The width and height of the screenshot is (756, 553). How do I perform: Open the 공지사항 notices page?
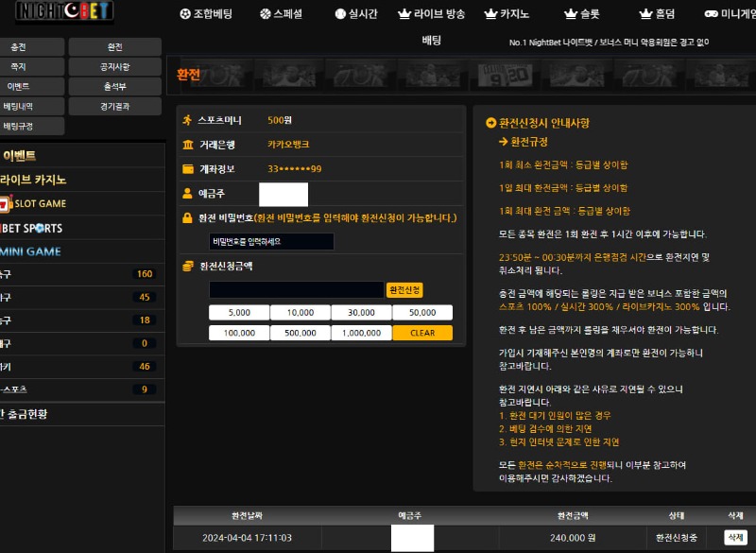point(115,67)
